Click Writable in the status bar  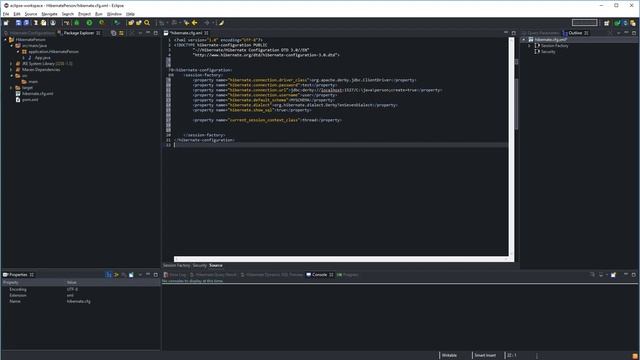click(x=449, y=355)
